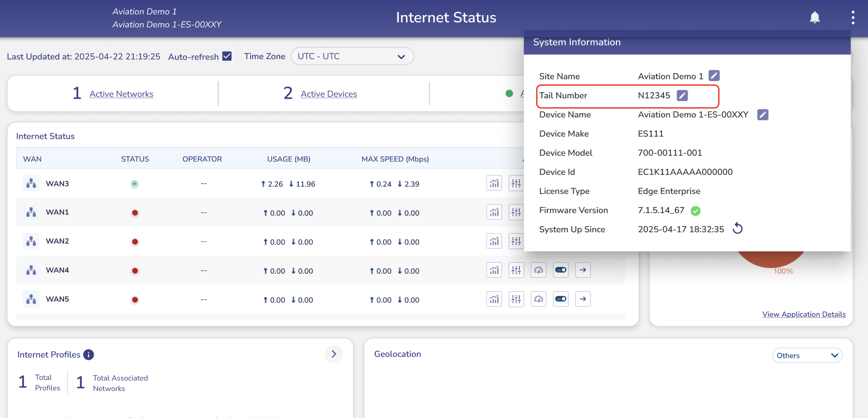Expand the Internet Profiles chevron
Screen dimensions: 868x418
point(334,354)
